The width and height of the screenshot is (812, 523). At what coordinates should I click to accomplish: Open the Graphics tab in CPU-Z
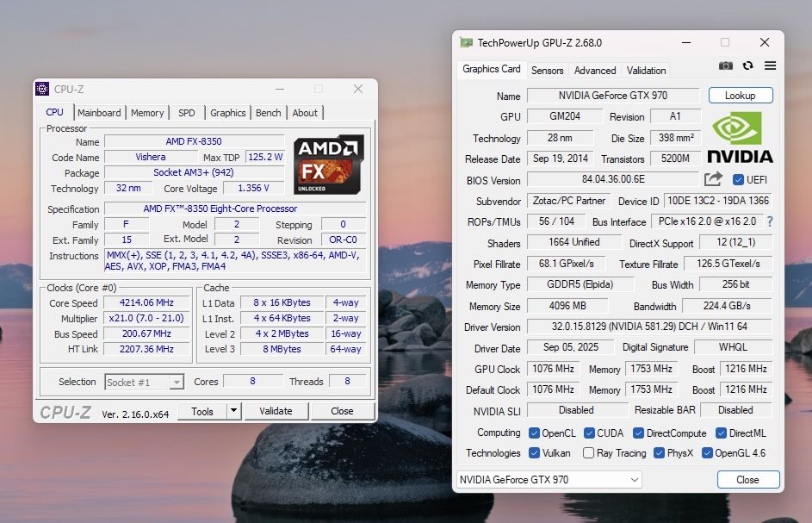pos(228,113)
